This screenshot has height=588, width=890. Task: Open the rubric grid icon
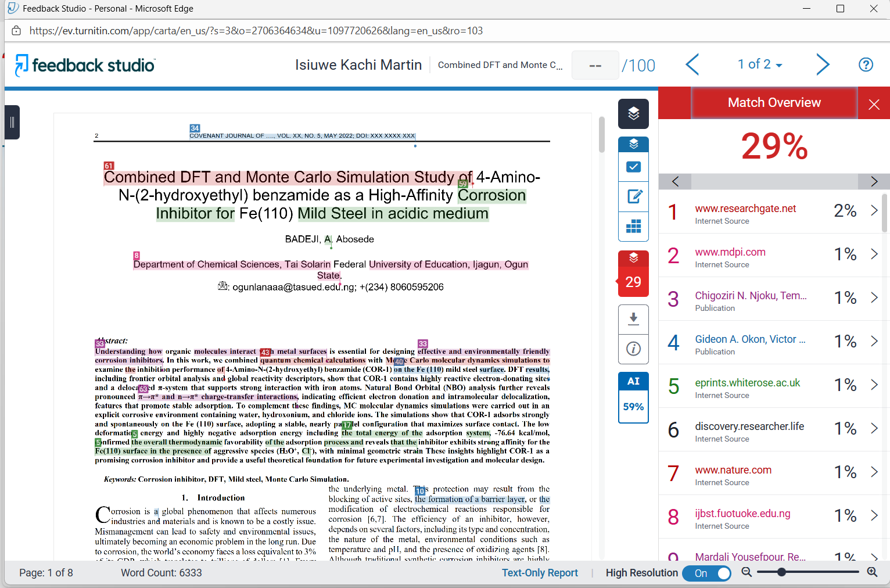pyautogui.click(x=633, y=226)
